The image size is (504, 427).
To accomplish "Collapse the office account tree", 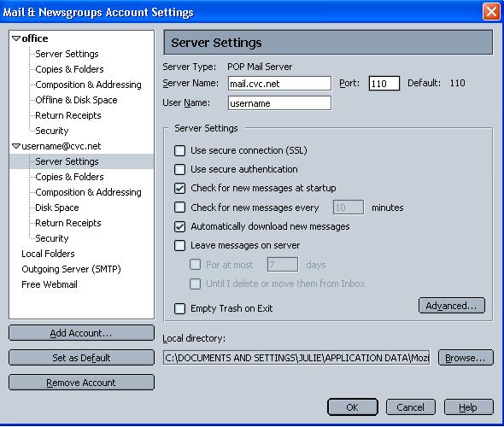I will pyautogui.click(x=16, y=38).
